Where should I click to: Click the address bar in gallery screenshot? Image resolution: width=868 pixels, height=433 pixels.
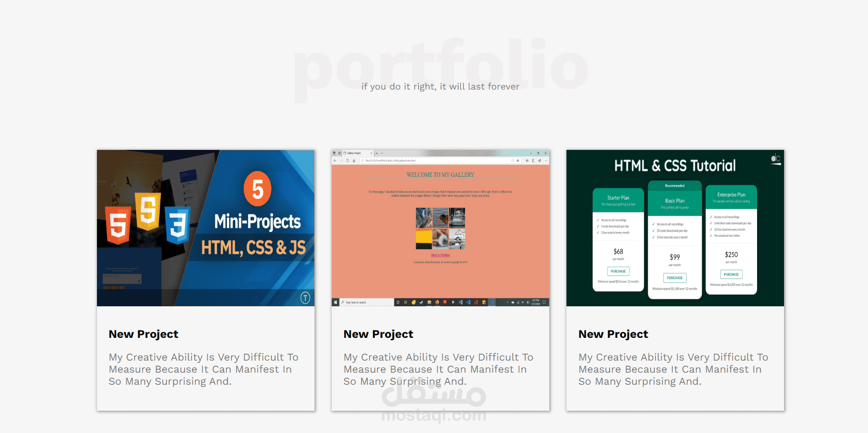(x=440, y=161)
